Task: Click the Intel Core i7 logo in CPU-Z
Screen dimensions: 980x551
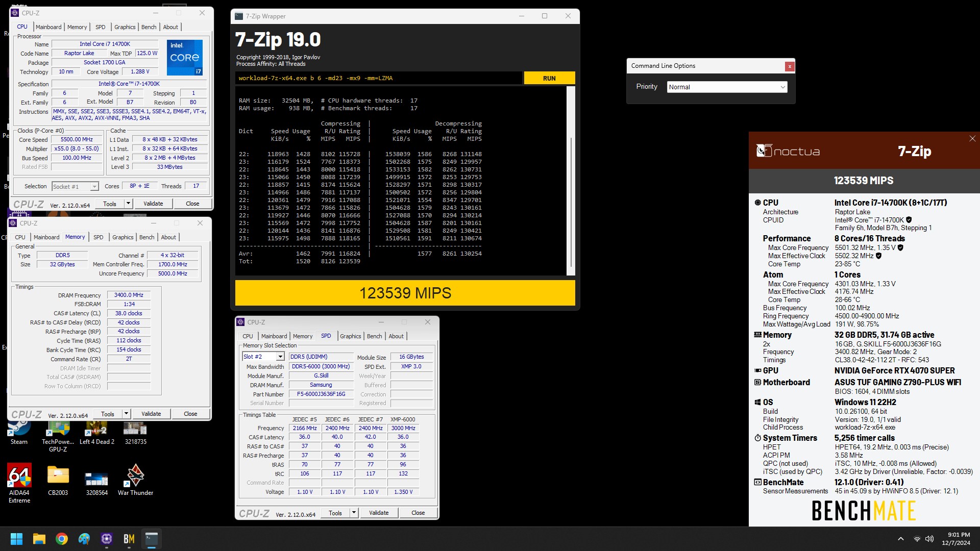Action: [185, 57]
